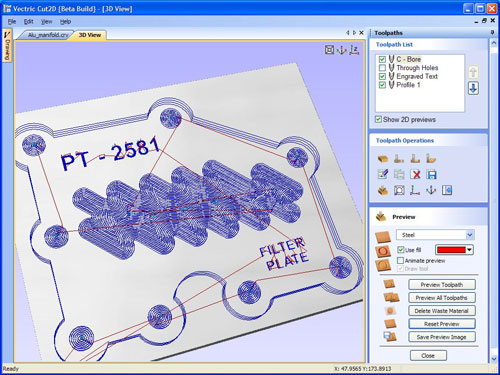Click the Reset Preview button
The height and width of the screenshot is (375, 500).
click(441, 324)
